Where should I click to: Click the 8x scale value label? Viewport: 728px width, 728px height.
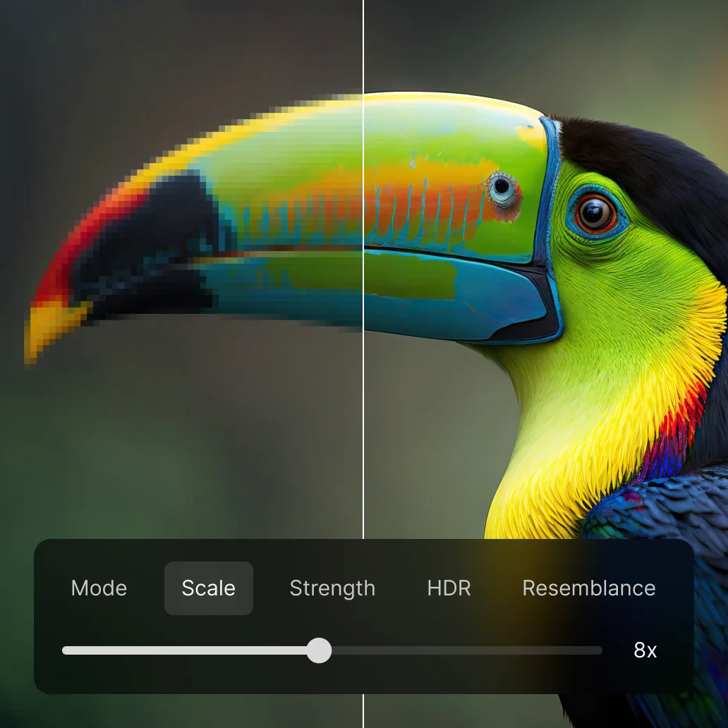click(644, 650)
